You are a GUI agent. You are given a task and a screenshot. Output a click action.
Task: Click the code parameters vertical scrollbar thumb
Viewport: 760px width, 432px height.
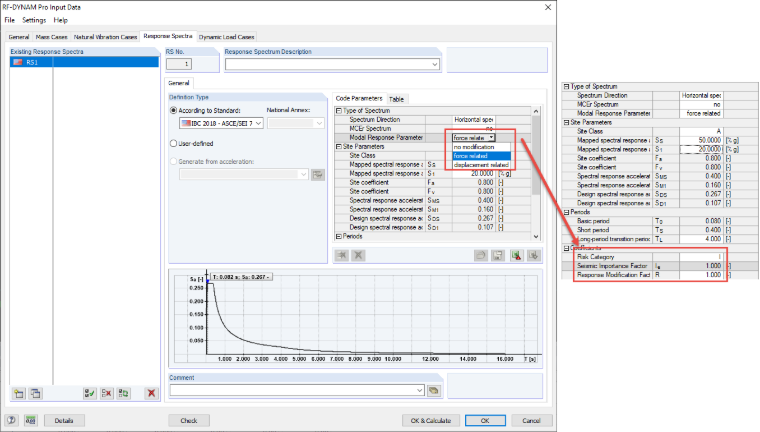(536, 155)
